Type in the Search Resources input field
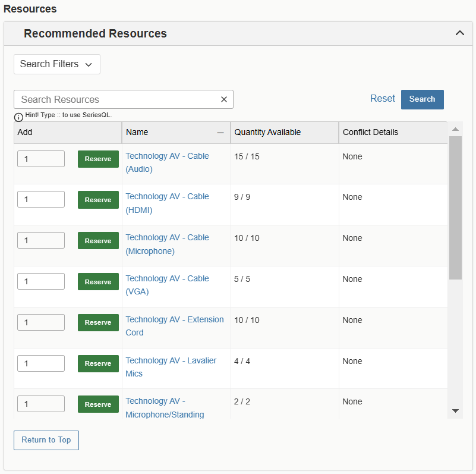The width and height of the screenshot is (476, 474). pos(119,99)
